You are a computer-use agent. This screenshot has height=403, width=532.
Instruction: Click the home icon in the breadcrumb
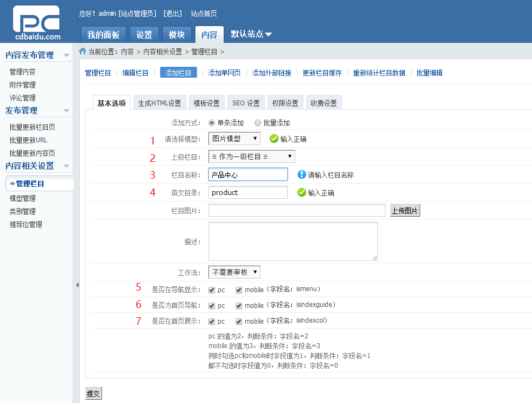pos(83,51)
